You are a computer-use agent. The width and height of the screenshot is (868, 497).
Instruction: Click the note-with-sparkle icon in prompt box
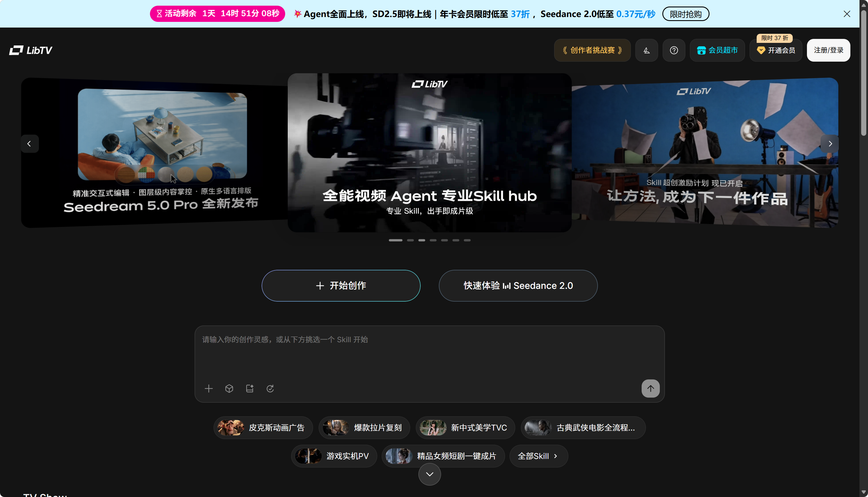pos(249,389)
